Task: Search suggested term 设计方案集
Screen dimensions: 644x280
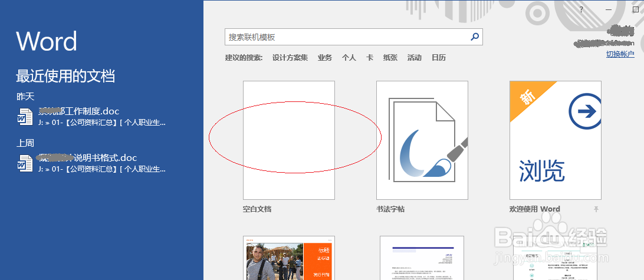Action: pos(290,58)
